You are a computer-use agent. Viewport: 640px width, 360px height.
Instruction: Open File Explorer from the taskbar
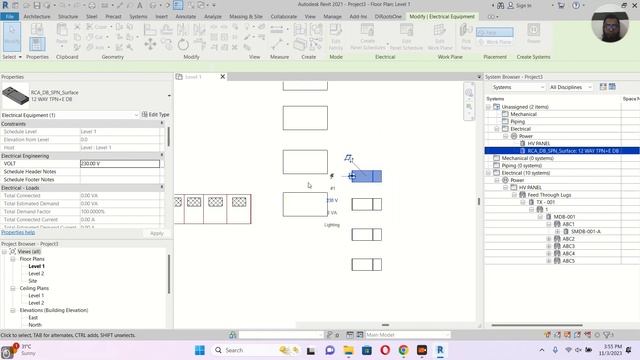click(x=348, y=350)
